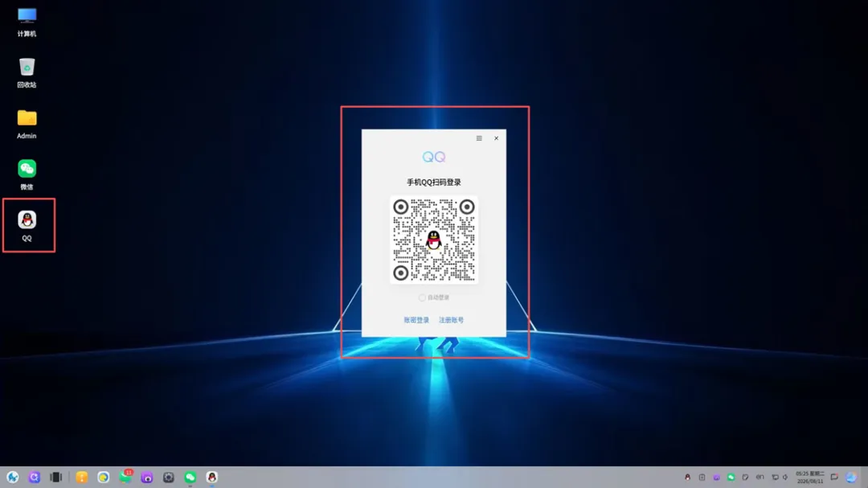Screen dimensions: 868x488
Task: Open the multitasking view in taskbar
Action: (55, 477)
